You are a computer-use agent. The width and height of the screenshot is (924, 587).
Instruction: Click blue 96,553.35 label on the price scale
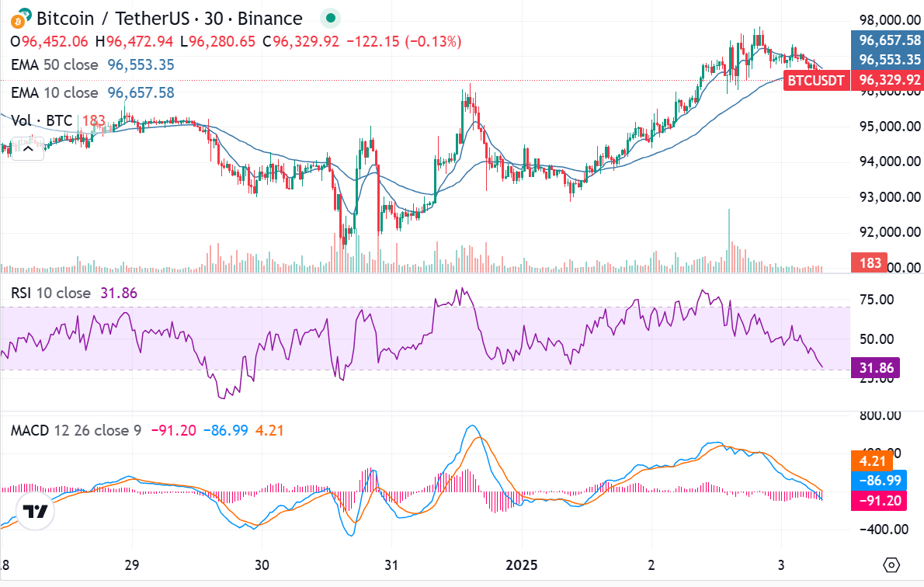pyautogui.click(x=888, y=60)
